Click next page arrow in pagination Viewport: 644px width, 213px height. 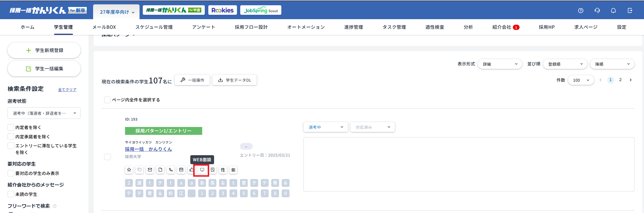tap(630, 80)
